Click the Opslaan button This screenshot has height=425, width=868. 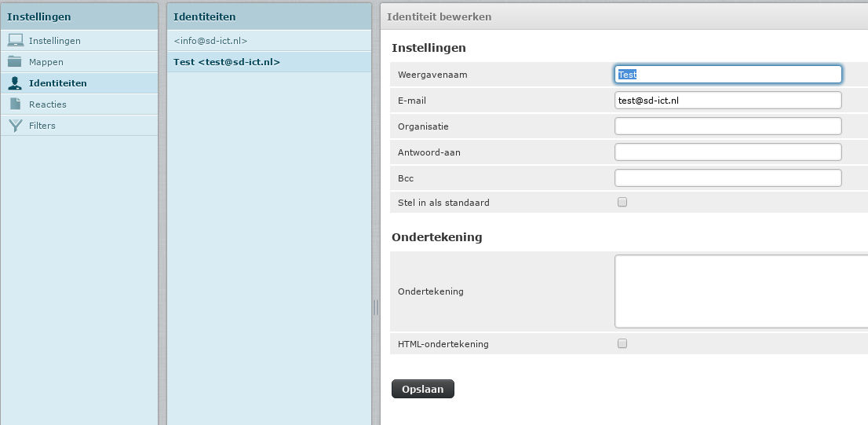click(423, 389)
